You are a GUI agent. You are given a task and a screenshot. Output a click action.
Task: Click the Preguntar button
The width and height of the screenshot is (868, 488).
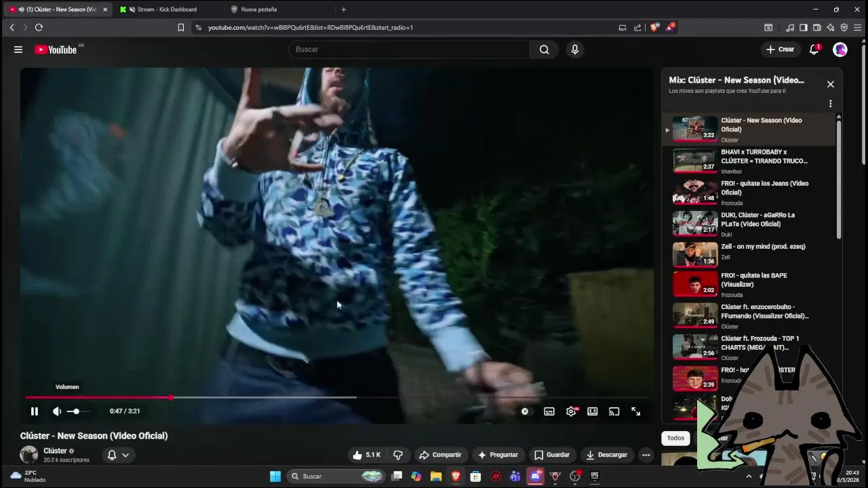(x=498, y=455)
